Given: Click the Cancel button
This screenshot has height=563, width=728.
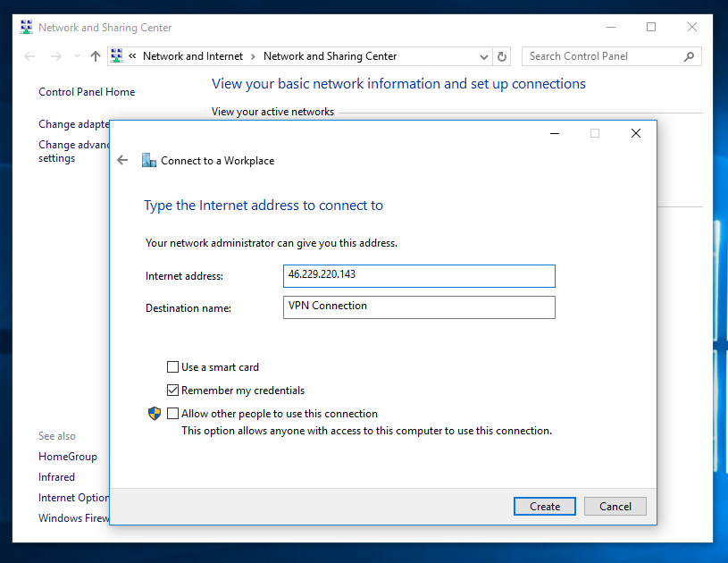Looking at the screenshot, I should pyautogui.click(x=615, y=507).
